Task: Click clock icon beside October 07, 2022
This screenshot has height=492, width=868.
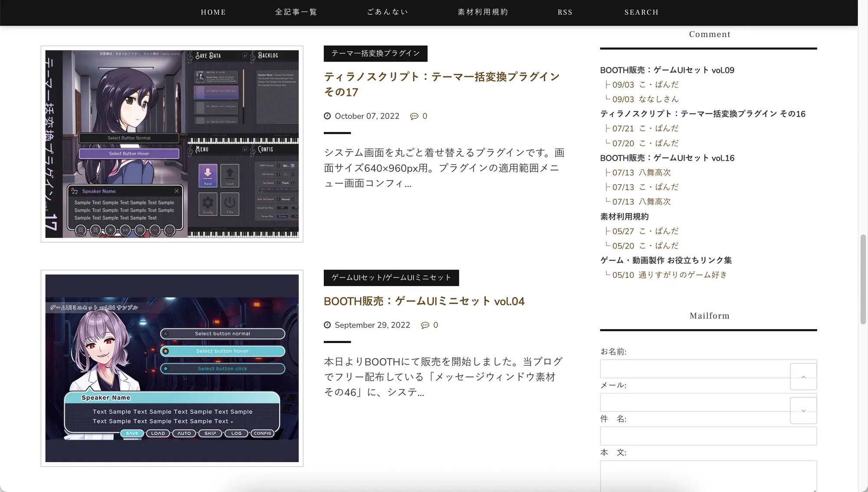Action: pyautogui.click(x=327, y=116)
